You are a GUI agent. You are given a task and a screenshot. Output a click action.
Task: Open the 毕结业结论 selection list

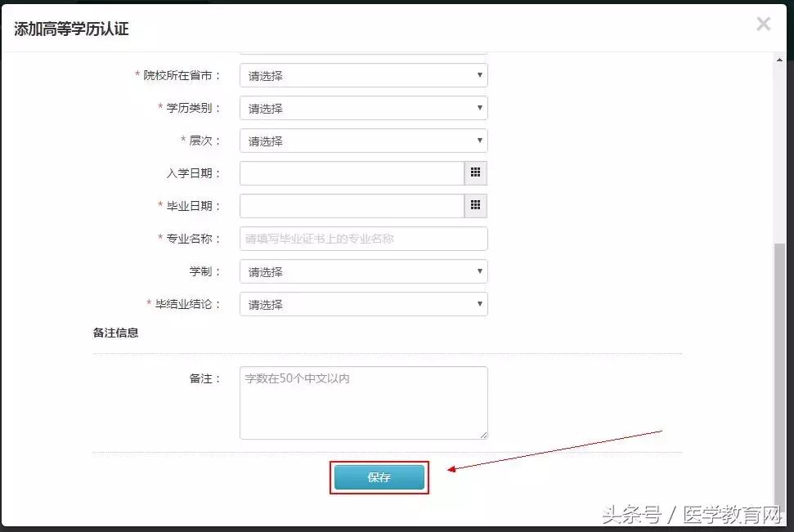click(x=360, y=303)
